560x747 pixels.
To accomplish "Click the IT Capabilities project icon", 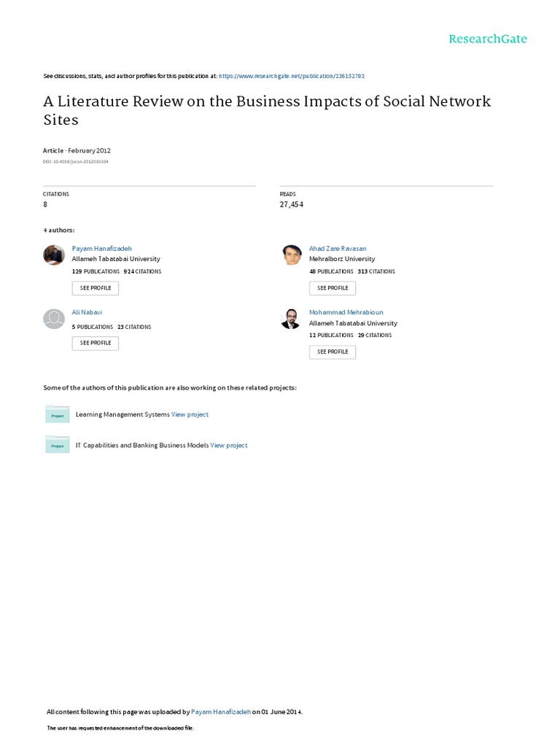I will (x=58, y=444).
